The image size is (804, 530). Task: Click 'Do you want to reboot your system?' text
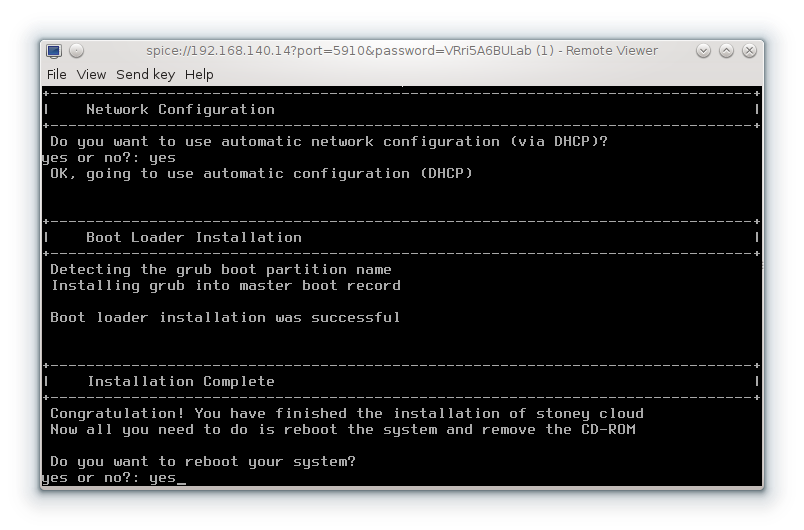point(202,462)
